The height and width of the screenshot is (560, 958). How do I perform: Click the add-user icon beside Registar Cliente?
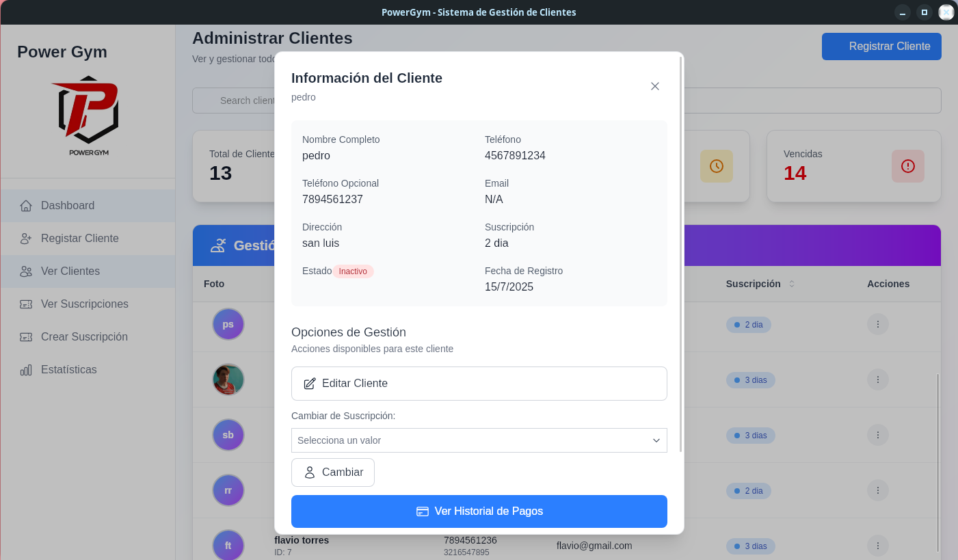click(x=26, y=239)
